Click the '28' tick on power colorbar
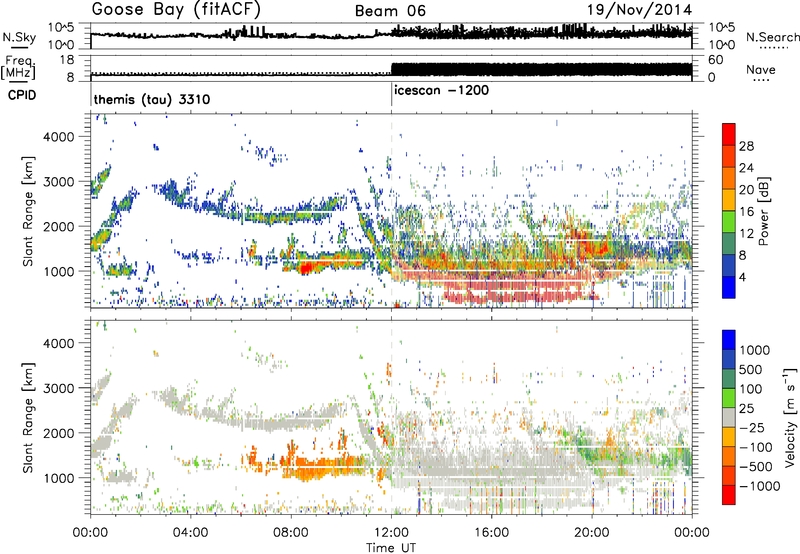 pyautogui.click(x=746, y=146)
